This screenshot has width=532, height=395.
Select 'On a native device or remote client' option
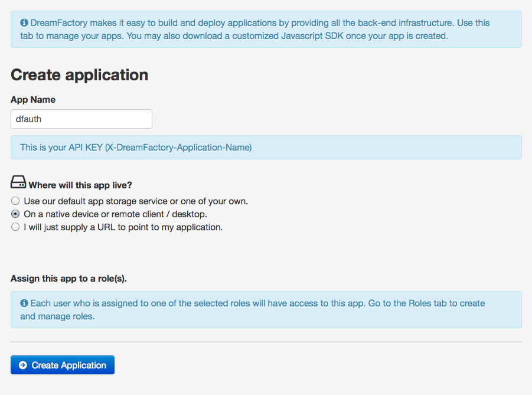point(15,214)
